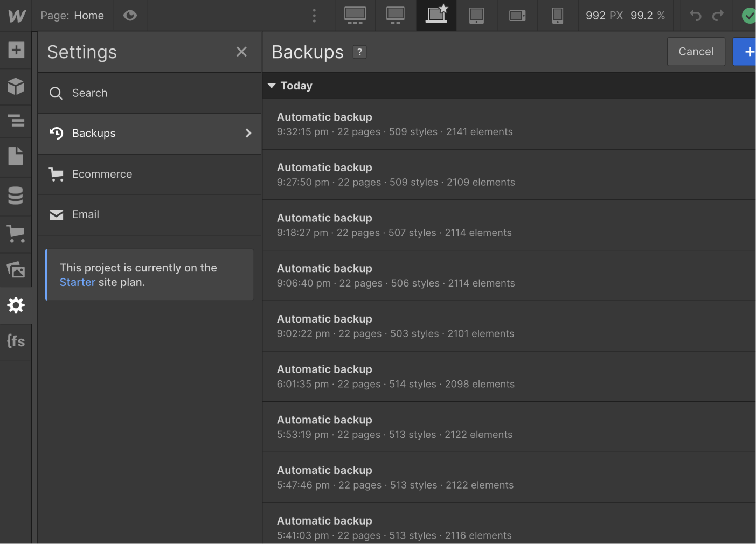756x544 pixels.
Task: Toggle preview mode with the eye icon
Action: (x=130, y=15)
